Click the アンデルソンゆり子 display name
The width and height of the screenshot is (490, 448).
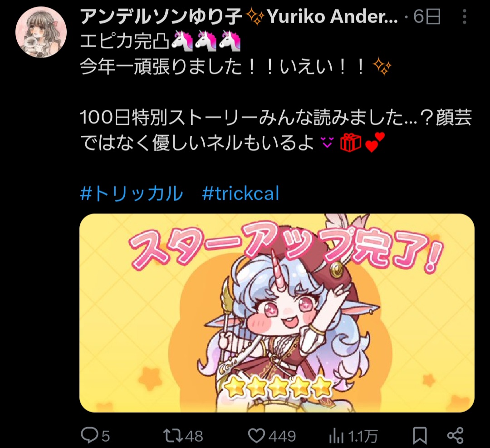(161, 16)
